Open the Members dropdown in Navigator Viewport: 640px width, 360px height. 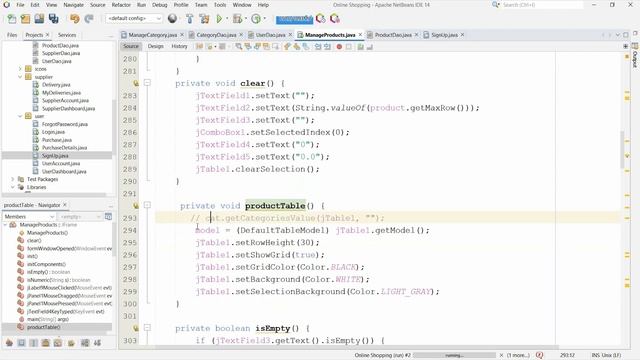click(x=29, y=217)
